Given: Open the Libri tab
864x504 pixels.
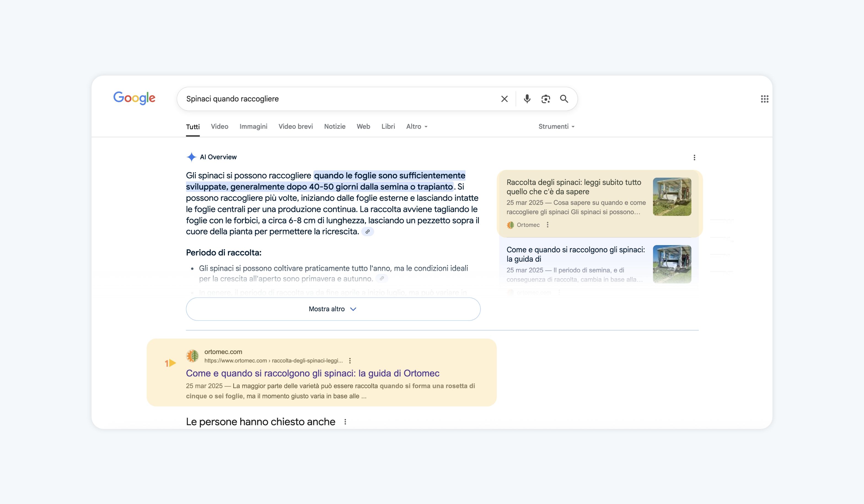Looking at the screenshot, I should 388,127.
